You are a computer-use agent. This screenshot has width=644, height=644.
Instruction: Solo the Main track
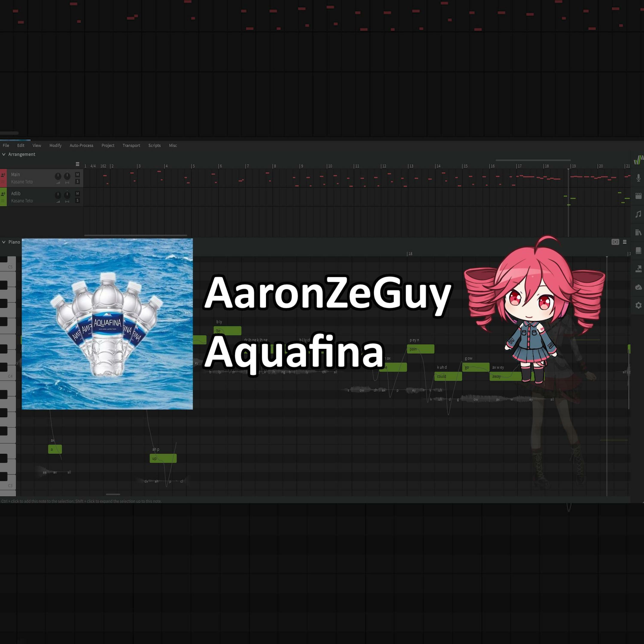(78, 182)
